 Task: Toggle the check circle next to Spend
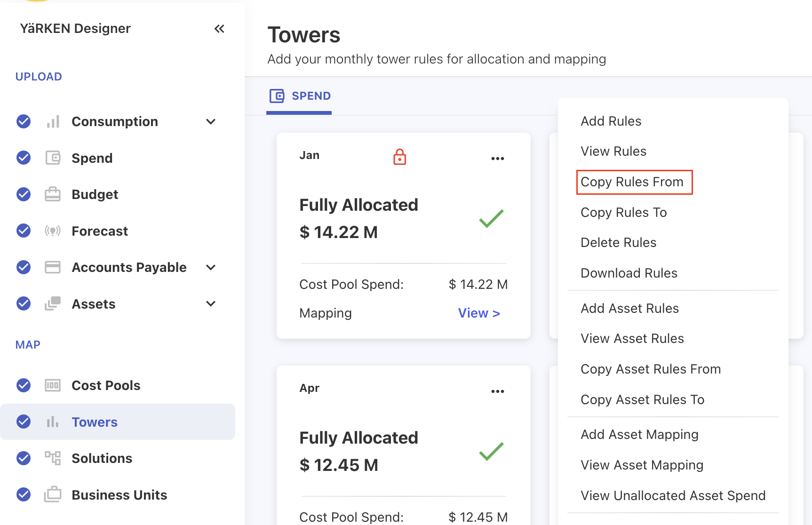(24, 158)
